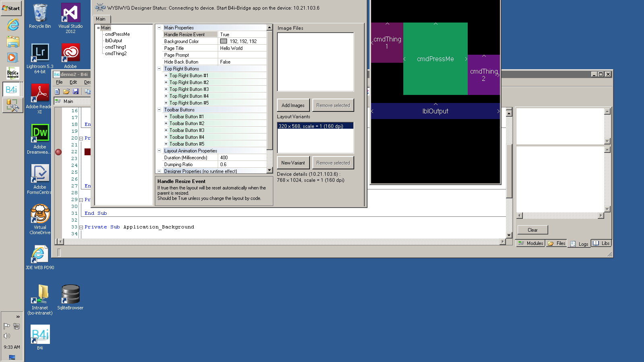Open SqliteBrowser from the desktop
The image size is (644, 362).
tap(70, 294)
